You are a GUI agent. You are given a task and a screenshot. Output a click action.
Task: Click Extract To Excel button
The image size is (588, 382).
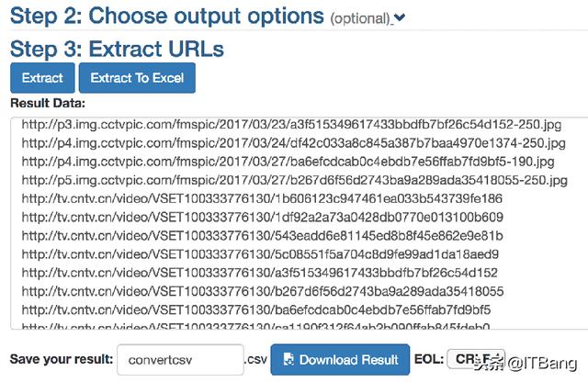click(137, 78)
